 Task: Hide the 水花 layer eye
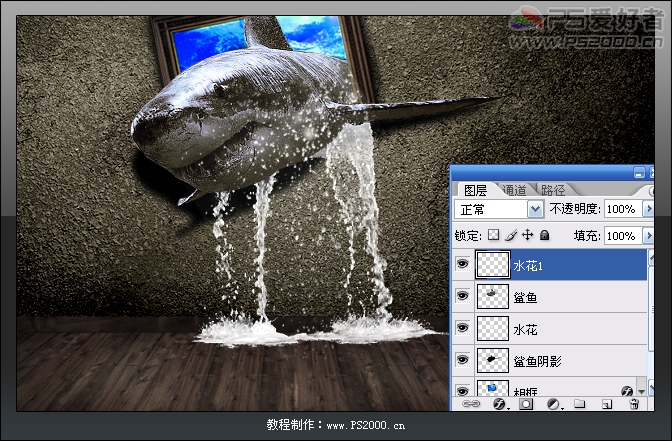462,328
